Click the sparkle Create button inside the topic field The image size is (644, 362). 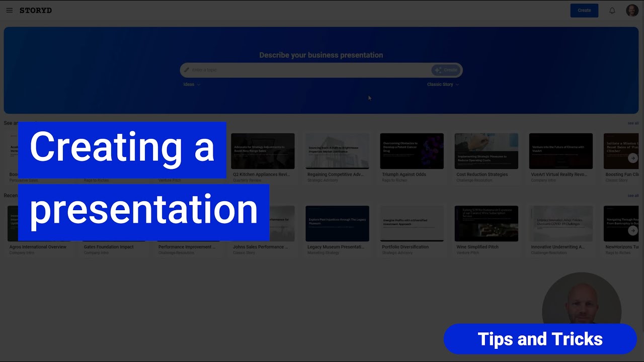tap(446, 70)
